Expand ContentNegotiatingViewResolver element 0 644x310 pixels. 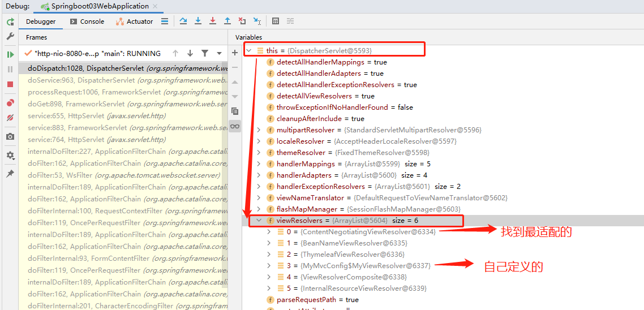click(x=269, y=231)
